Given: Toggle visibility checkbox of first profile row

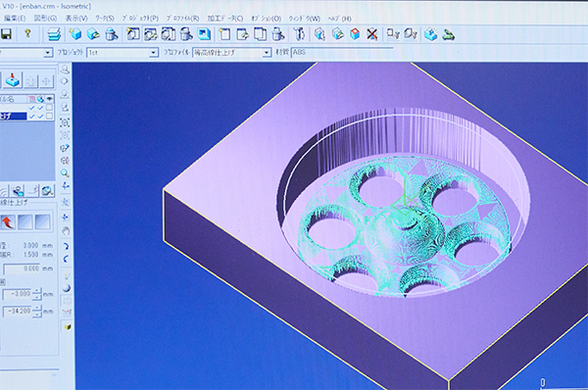Looking at the screenshot, I should point(49,108).
